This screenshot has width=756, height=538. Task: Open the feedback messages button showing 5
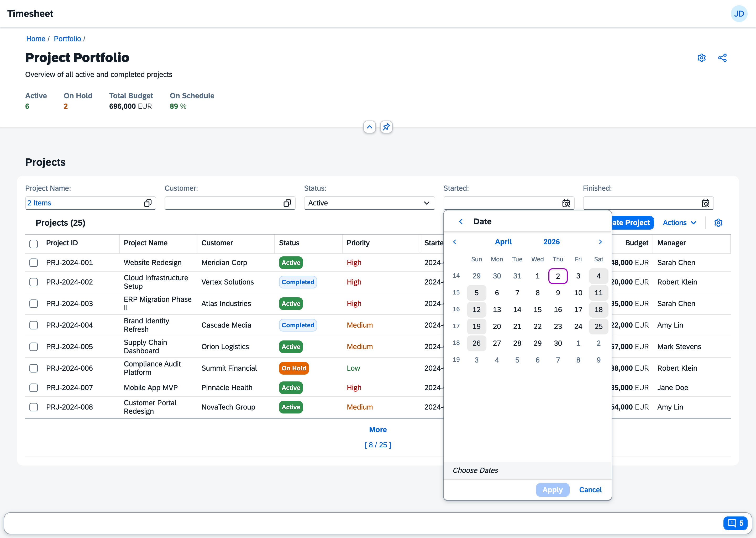pyautogui.click(x=735, y=523)
